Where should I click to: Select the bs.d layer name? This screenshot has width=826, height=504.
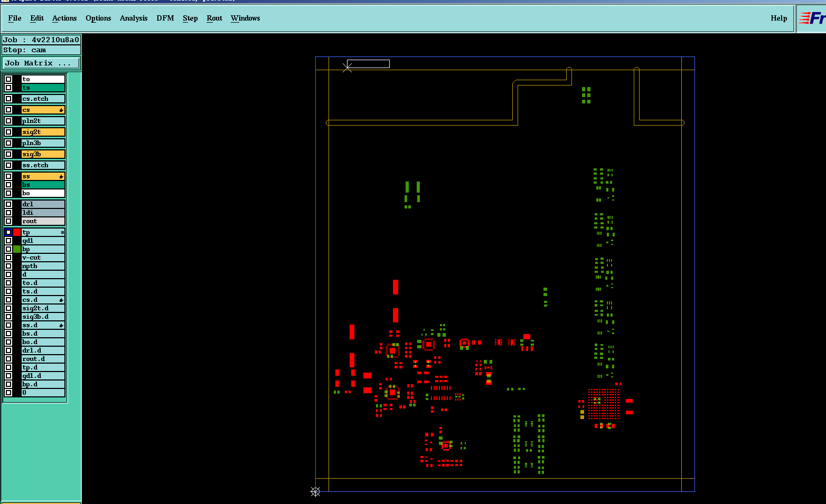[x=43, y=334]
